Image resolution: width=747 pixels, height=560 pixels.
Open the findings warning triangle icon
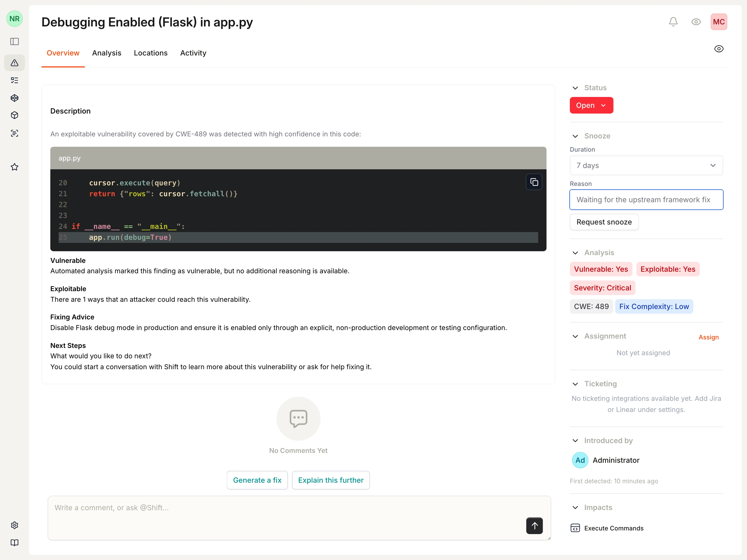[x=15, y=63]
